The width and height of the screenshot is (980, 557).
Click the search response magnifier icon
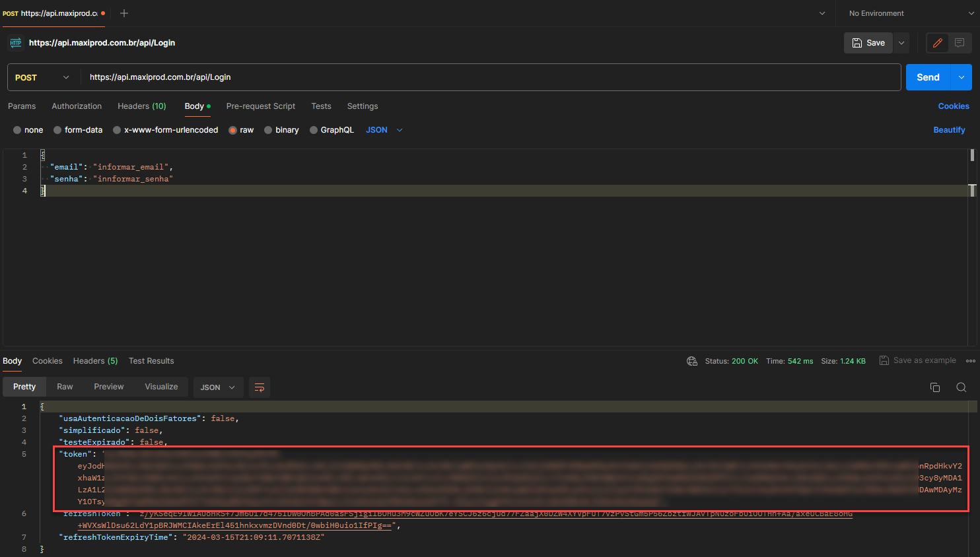(961, 387)
